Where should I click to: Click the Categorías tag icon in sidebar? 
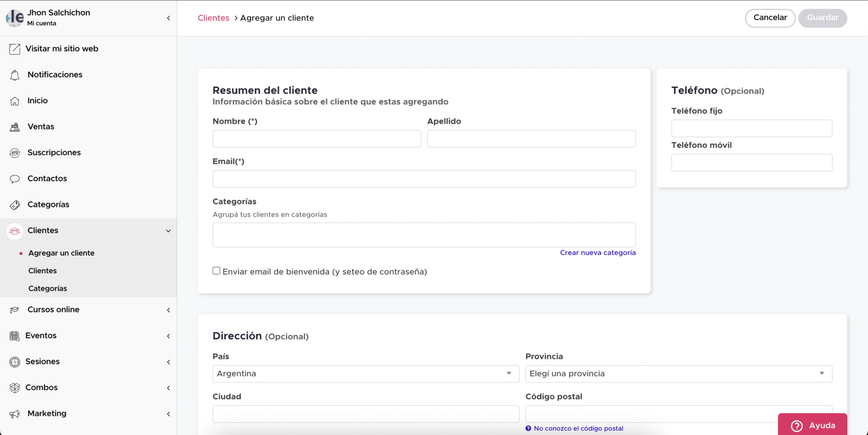pyautogui.click(x=15, y=205)
